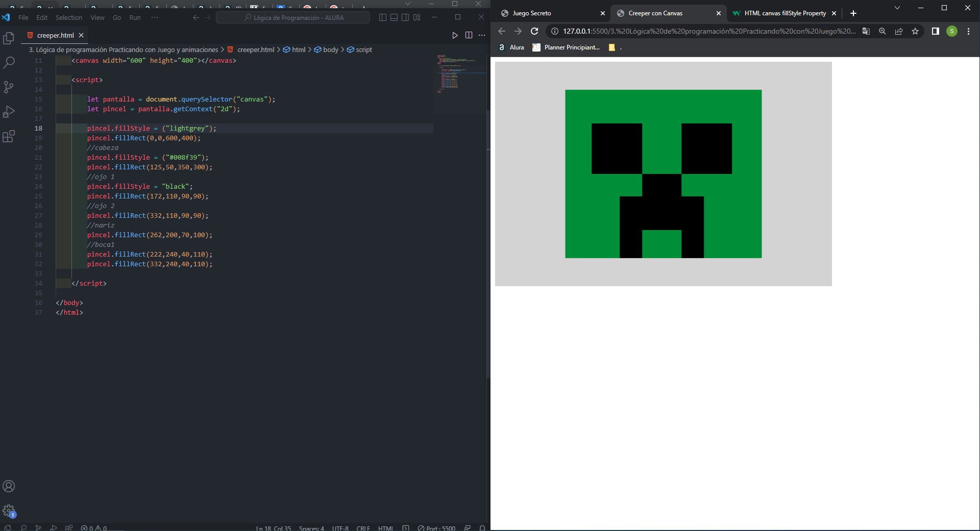Split the editor to the right
Viewport: 980px width, 531px height.
tap(469, 35)
